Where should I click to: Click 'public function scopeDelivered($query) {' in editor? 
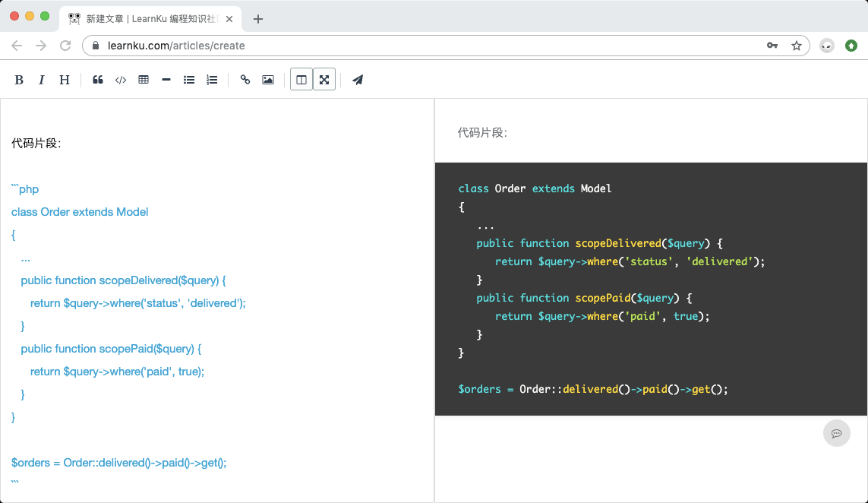click(x=124, y=280)
